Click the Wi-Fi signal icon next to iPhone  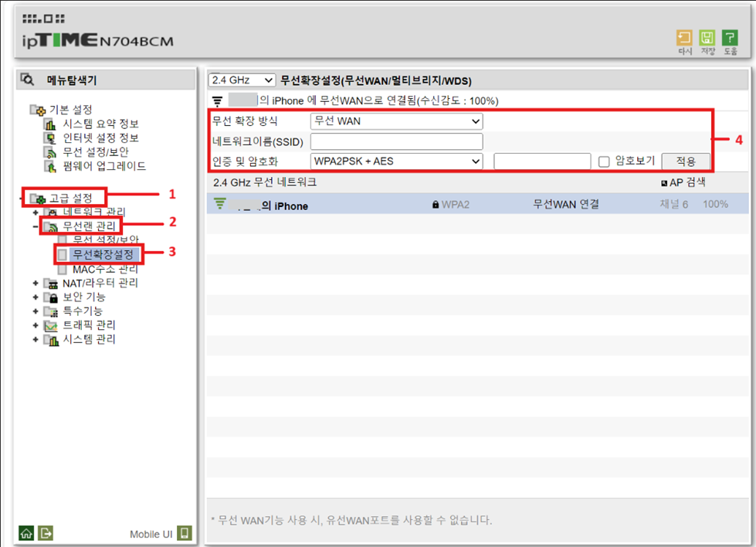[221, 204]
